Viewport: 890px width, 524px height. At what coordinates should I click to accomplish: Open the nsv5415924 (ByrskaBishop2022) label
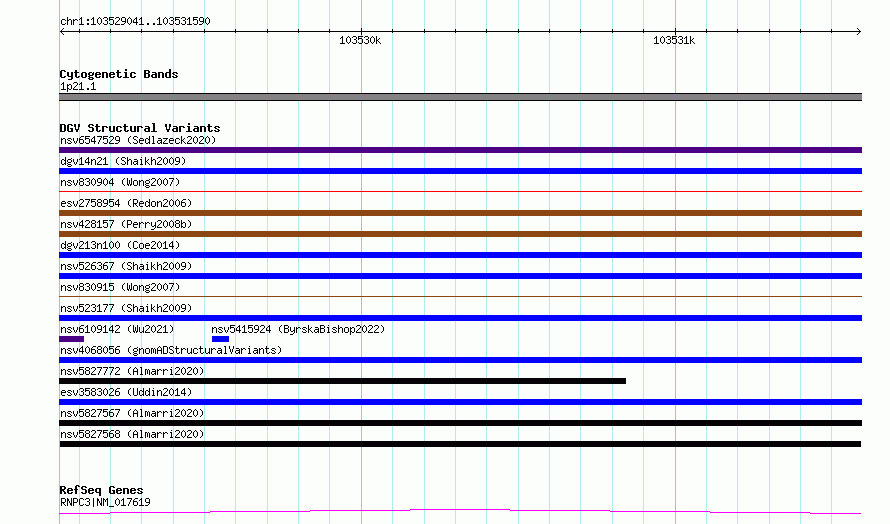click(x=298, y=329)
